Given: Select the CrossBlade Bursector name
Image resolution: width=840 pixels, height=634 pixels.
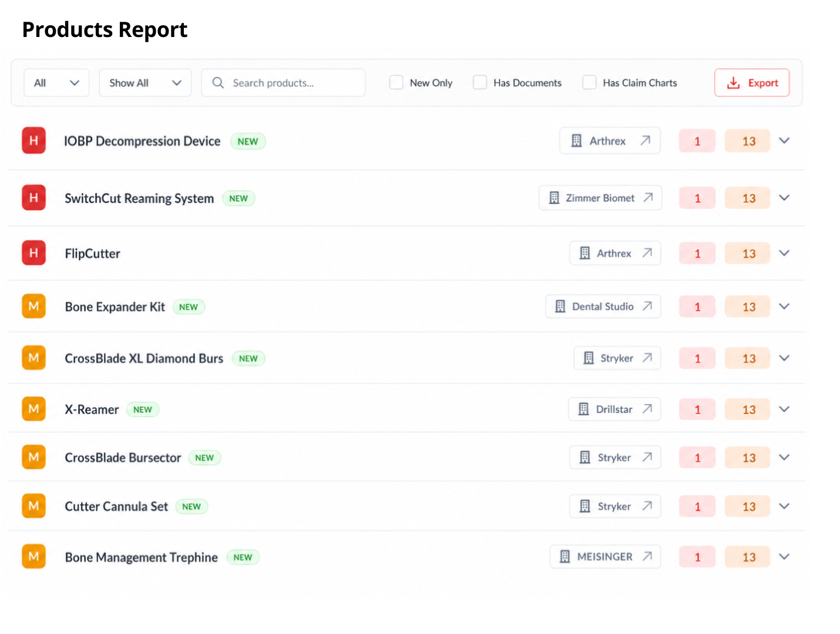Looking at the screenshot, I should pos(123,458).
